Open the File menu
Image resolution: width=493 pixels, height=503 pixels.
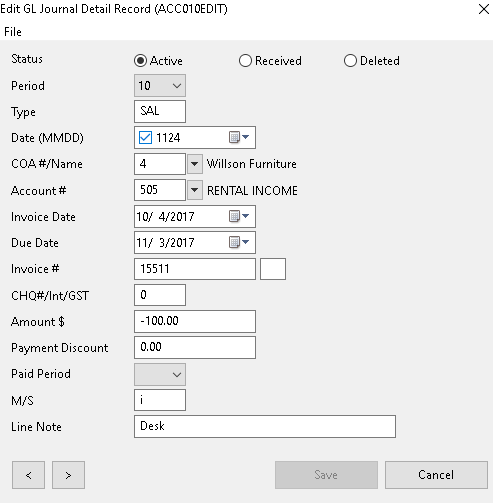point(13,32)
